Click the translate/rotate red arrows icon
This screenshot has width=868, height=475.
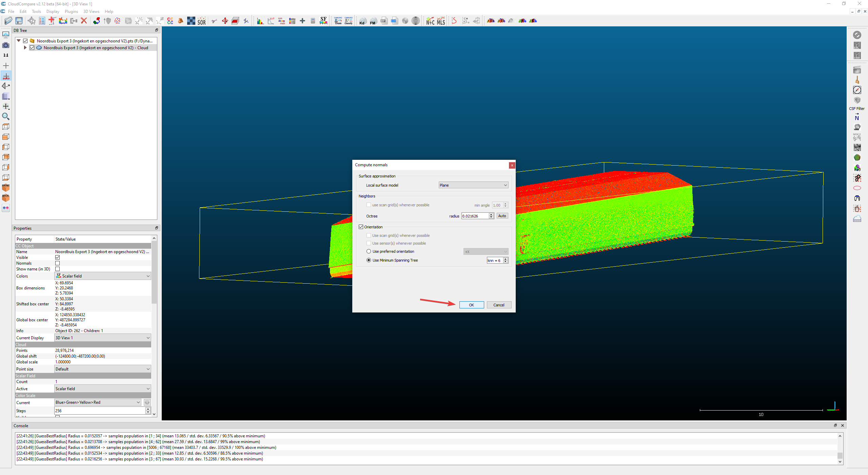[x=225, y=21]
